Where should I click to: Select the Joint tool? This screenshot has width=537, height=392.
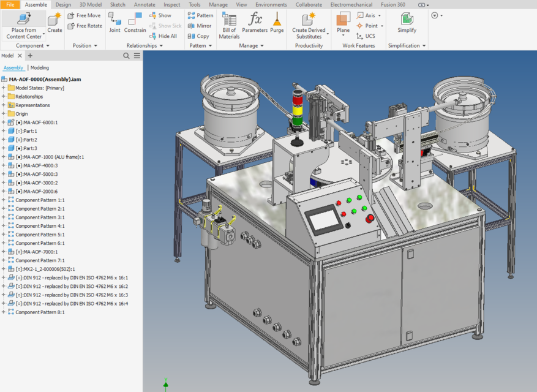[114, 23]
